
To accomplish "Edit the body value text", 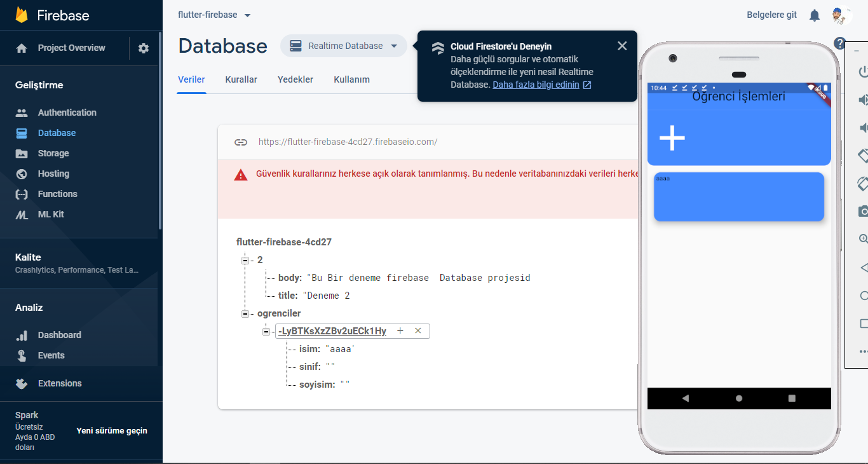I will (x=419, y=278).
